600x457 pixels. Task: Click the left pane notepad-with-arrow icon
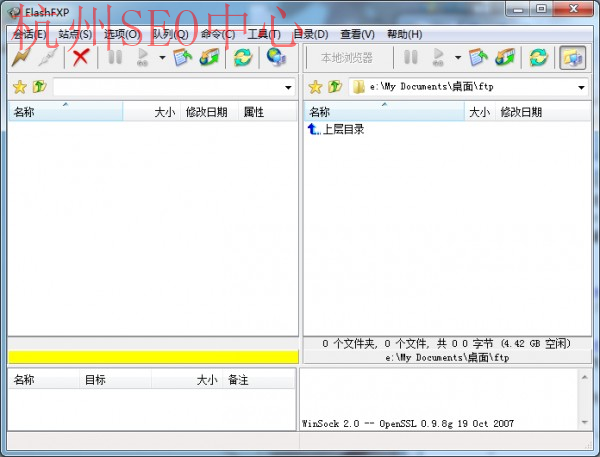pos(183,57)
